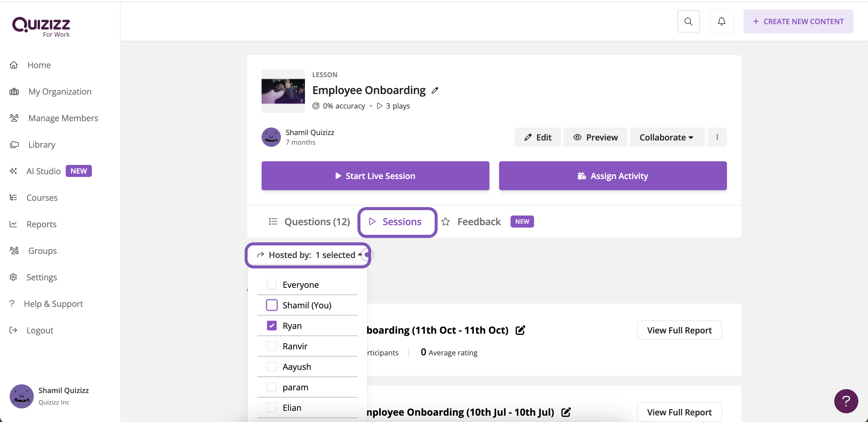Open Manage Members page

coord(63,118)
